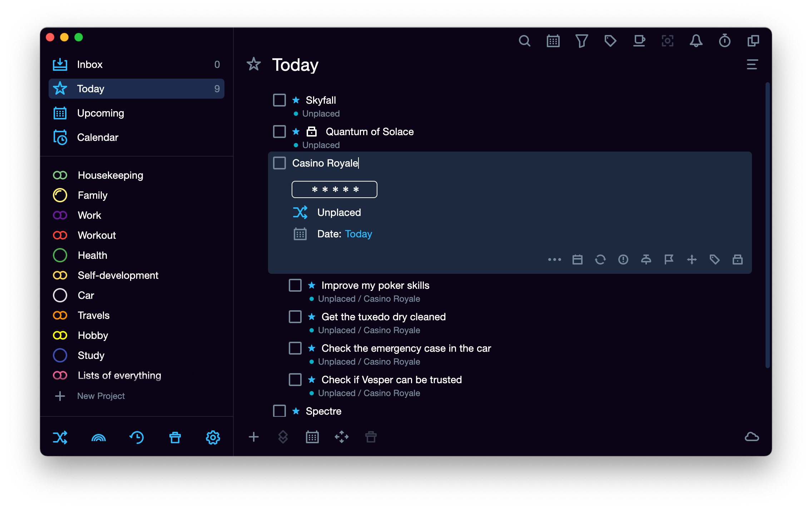Viewport: 812px width, 509px height.
Task: Open the calendar icon in top toolbar
Action: click(x=553, y=41)
